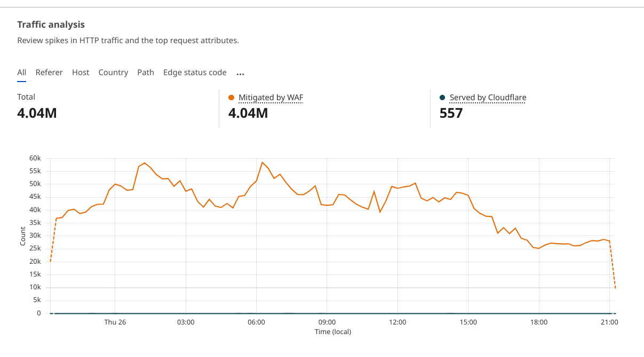The image size is (644, 357).
Task: Click the Mitigated by WAF label
Action: (271, 98)
